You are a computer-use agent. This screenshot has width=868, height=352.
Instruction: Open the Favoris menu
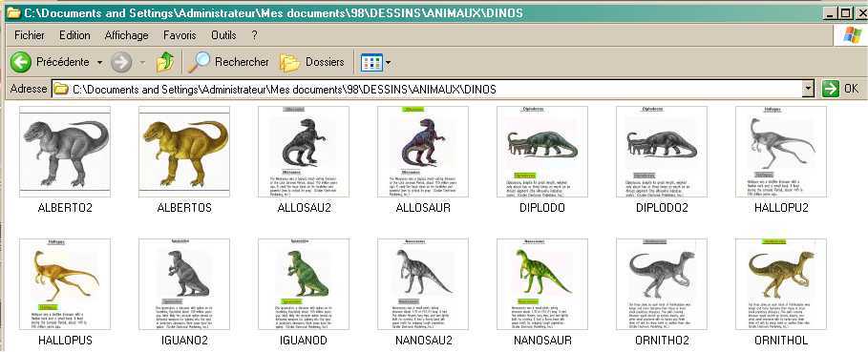(x=180, y=34)
